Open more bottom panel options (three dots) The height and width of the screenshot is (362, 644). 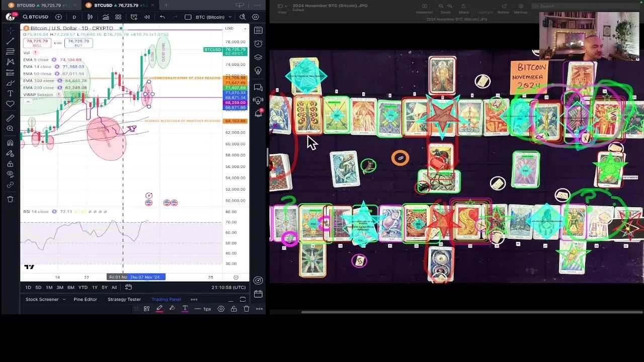[194, 300]
